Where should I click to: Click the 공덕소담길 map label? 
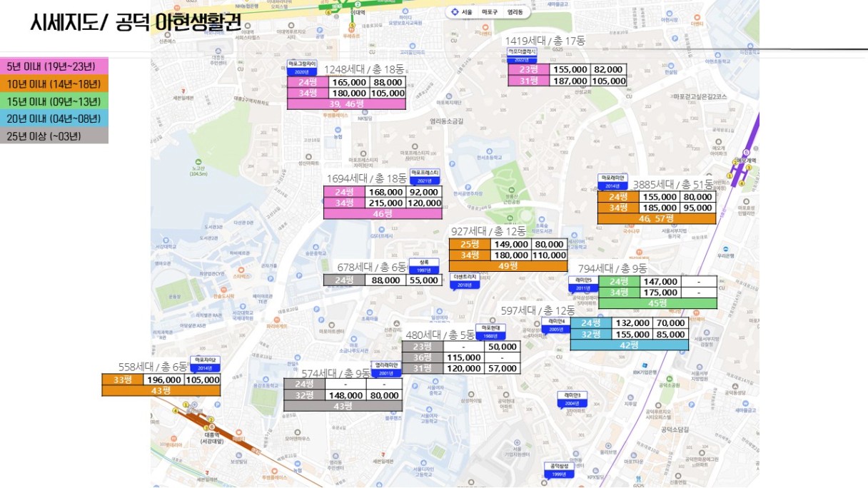point(674,429)
